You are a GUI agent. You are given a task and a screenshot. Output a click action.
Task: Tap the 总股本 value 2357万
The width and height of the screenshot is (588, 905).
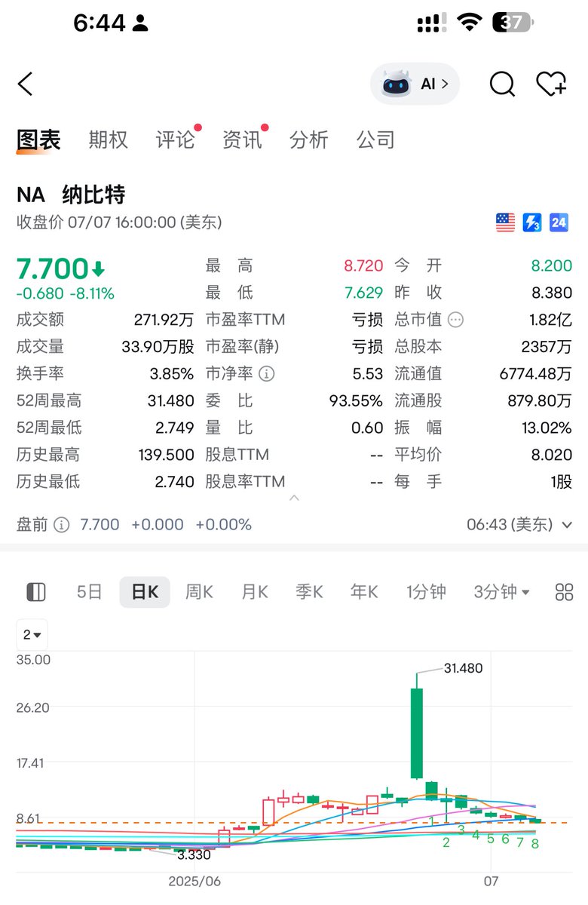click(547, 346)
